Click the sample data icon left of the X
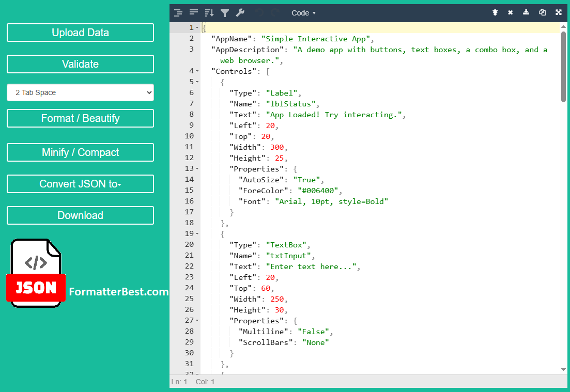The width and height of the screenshot is (570, 392). (495, 13)
